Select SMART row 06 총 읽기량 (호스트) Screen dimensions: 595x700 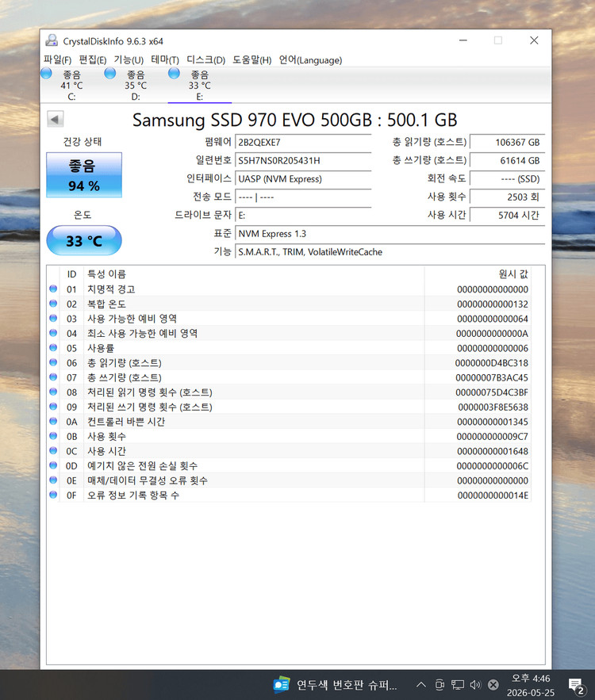289,363
